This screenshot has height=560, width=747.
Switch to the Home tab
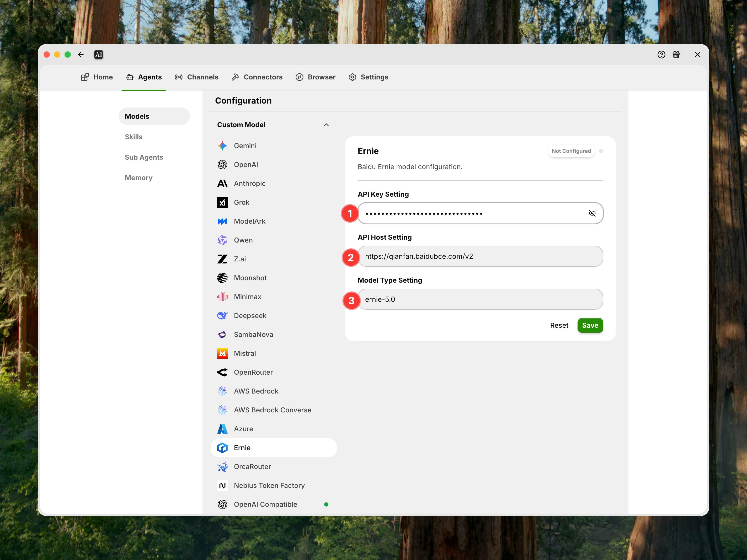click(97, 77)
